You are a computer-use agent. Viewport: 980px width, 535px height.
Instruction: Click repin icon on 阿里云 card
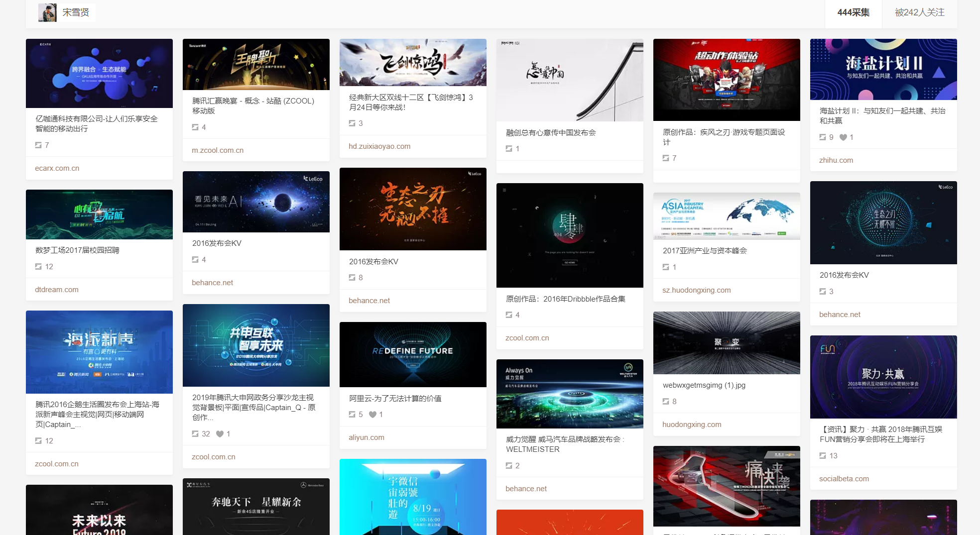point(352,415)
